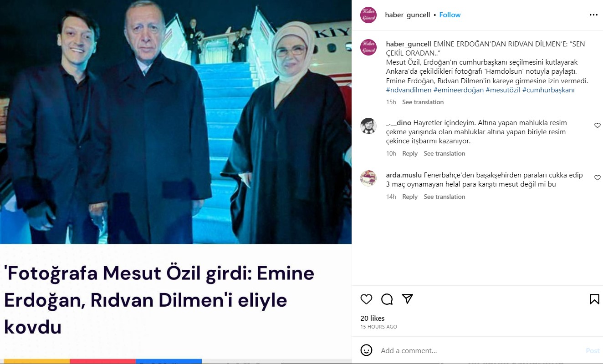This screenshot has height=364, width=603.
Task: Like the post with the heart icon
Action: click(x=366, y=299)
